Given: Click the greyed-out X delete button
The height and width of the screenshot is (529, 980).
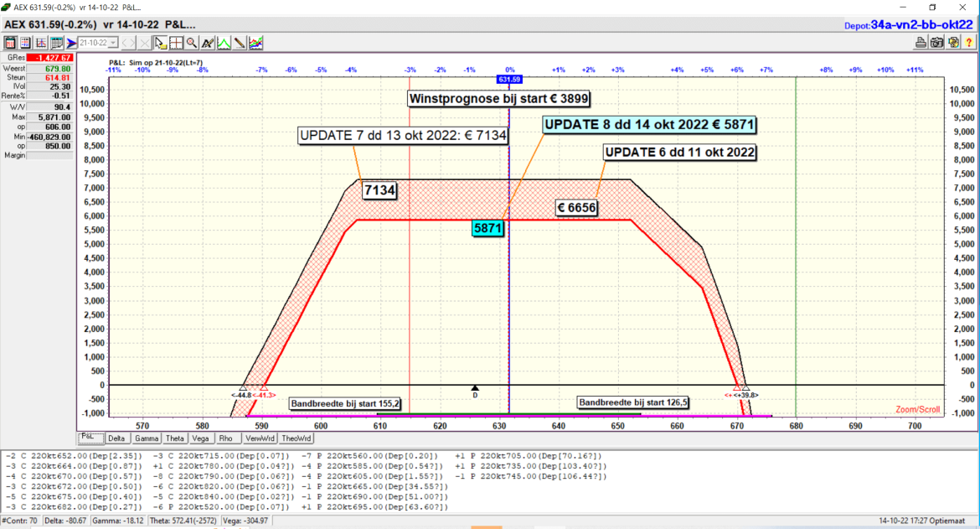Looking at the screenshot, I should pos(144,43).
